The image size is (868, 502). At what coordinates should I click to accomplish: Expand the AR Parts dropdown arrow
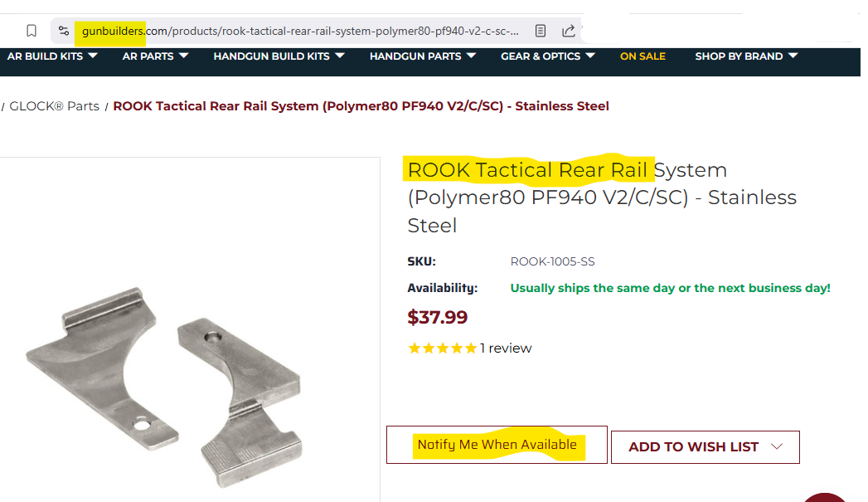tap(183, 56)
